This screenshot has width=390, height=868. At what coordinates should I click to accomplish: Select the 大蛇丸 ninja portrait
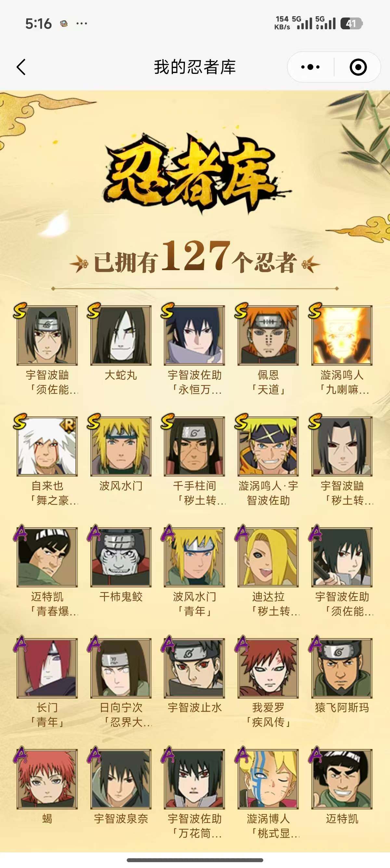tap(121, 335)
